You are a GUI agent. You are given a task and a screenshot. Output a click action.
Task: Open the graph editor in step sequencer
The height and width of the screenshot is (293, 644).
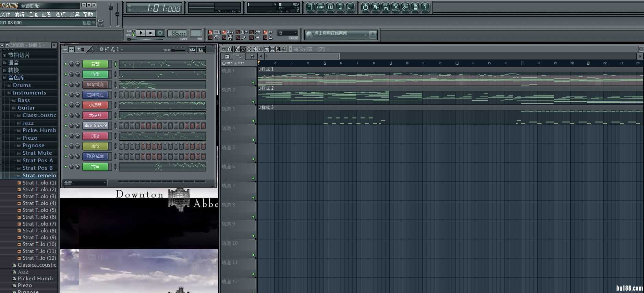192,50
